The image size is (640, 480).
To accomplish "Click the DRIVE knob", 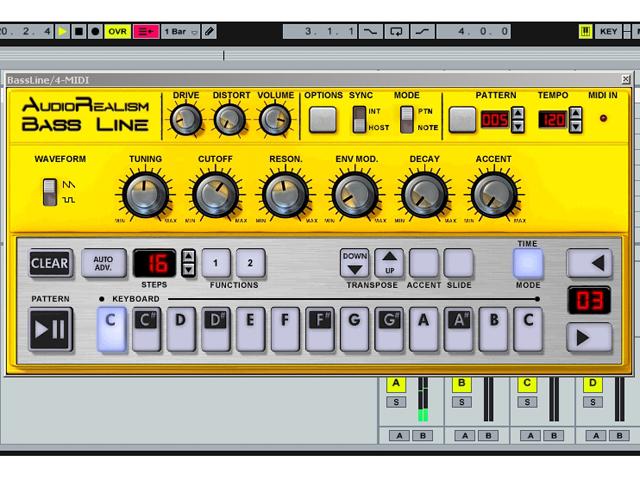I will 186,120.
